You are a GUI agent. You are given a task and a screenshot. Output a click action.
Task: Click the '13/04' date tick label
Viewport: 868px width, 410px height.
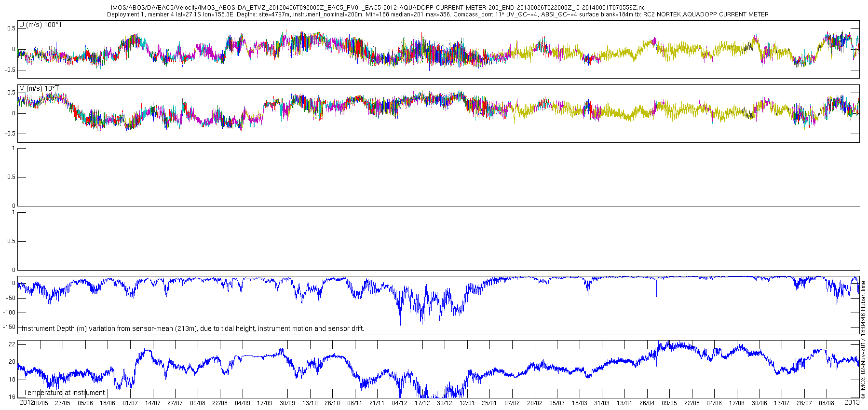point(624,403)
